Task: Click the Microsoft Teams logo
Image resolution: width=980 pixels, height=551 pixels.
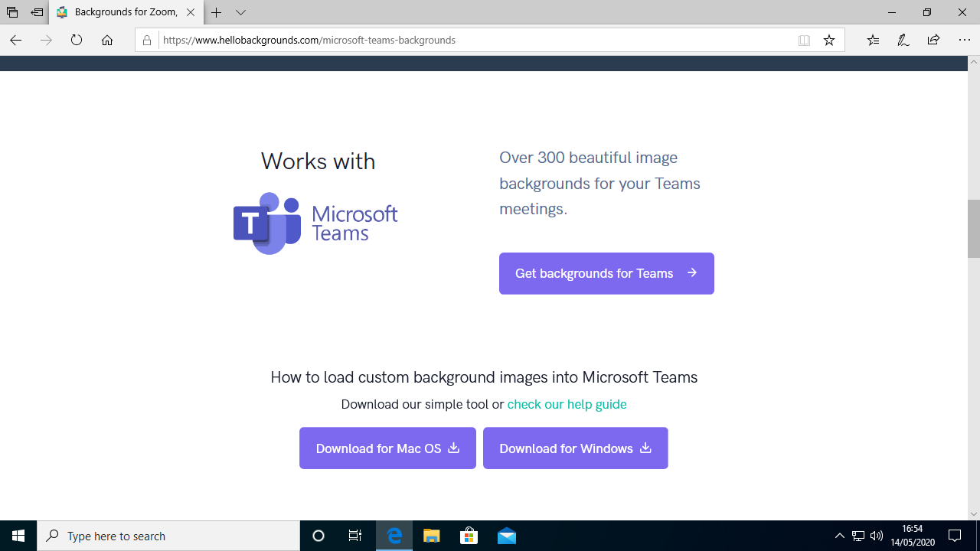Action: (x=315, y=223)
